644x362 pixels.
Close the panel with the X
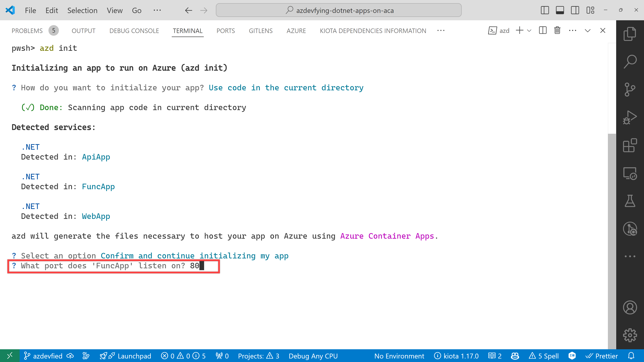pos(603,31)
